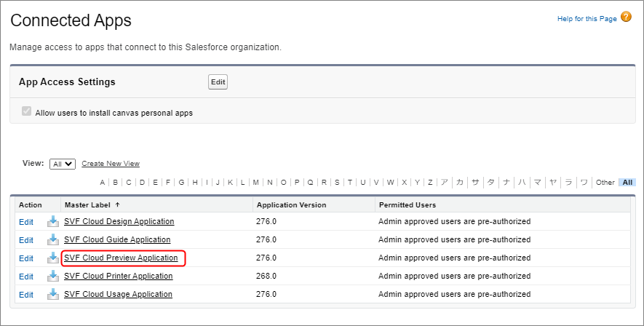
Task: Filter list by kana サ
Action: click(x=476, y=183)
